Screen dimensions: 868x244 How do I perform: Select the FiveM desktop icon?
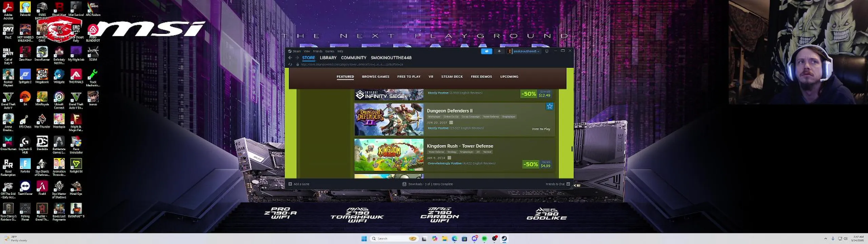(x=42, y=188)
